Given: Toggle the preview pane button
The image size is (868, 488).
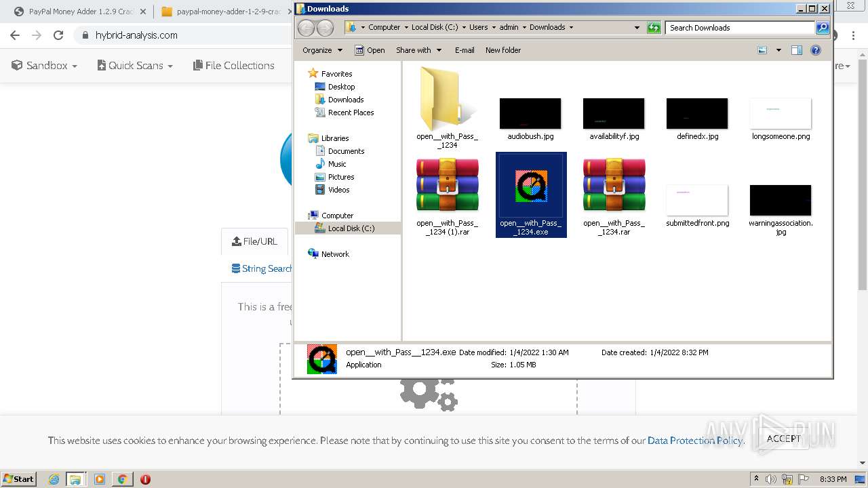Looking at the screenshot, I should [x=797, y=50].
